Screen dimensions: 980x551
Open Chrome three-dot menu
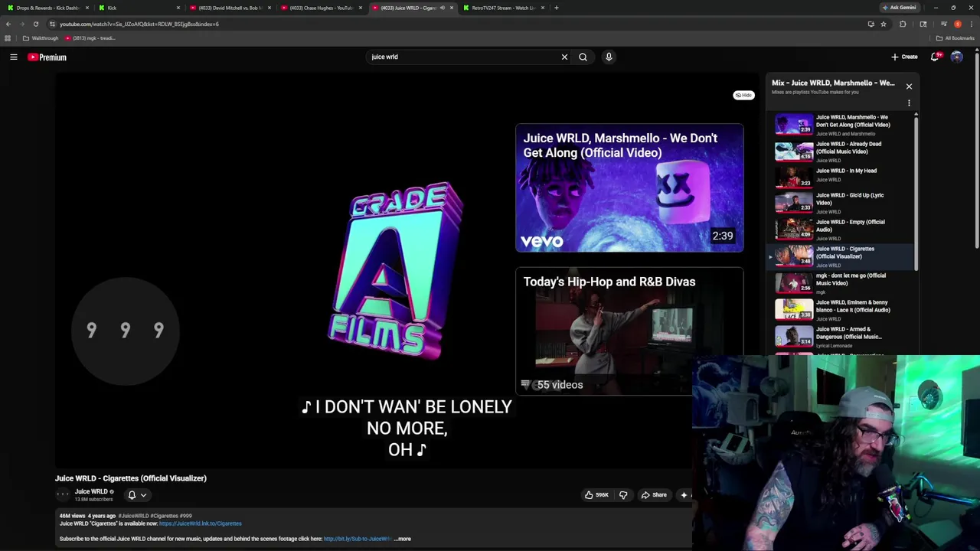pos(971,24)
